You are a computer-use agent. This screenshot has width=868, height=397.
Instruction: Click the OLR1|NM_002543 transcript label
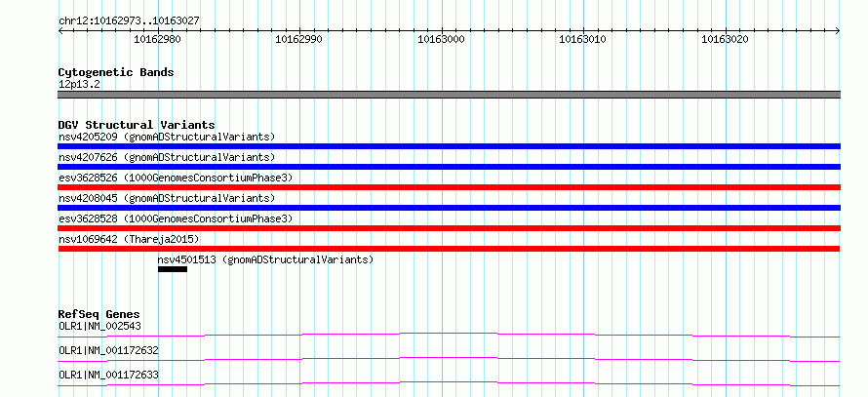[99, 326]
